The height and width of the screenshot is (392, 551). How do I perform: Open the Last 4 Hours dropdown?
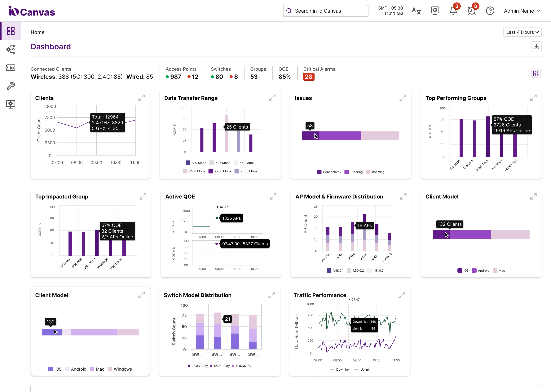(x=522, y=32)
